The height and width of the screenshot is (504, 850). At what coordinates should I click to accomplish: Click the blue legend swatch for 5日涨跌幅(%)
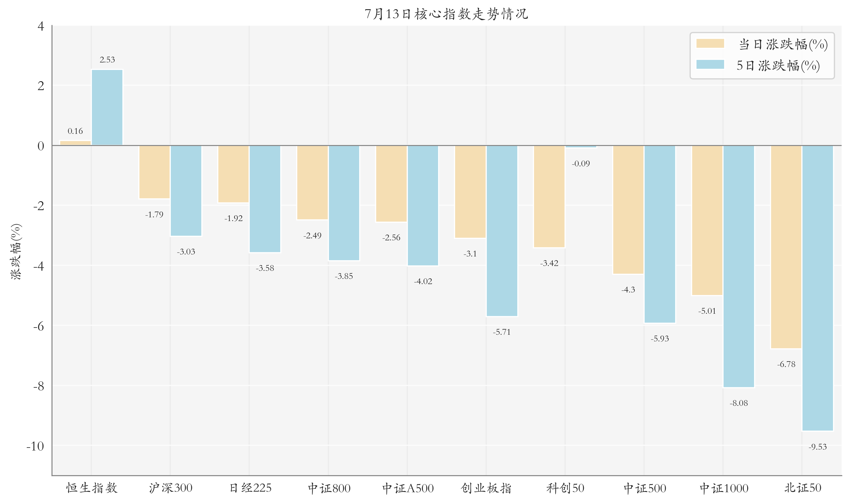coord(710,64)
